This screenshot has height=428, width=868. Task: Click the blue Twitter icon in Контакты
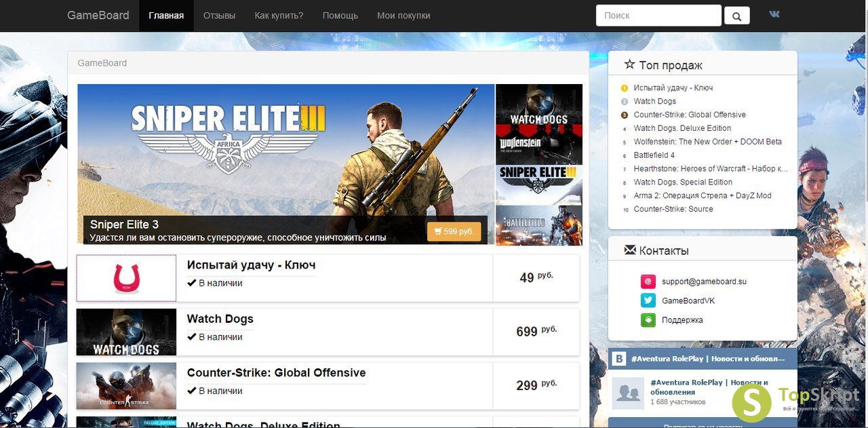pyautogui.click(x=648, y=300)
